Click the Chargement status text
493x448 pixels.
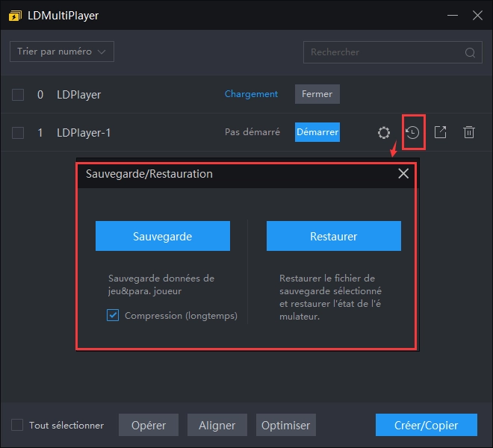pyautogui.click(x=251, y=94)
